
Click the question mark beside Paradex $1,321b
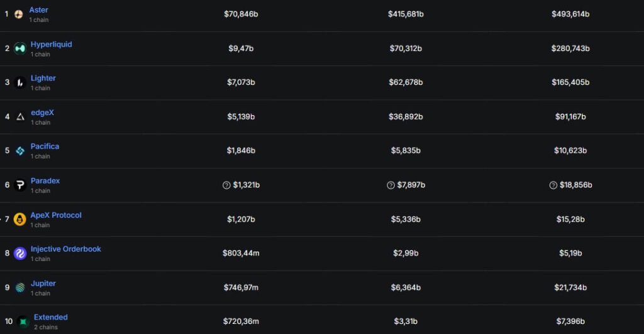(226, 185)
